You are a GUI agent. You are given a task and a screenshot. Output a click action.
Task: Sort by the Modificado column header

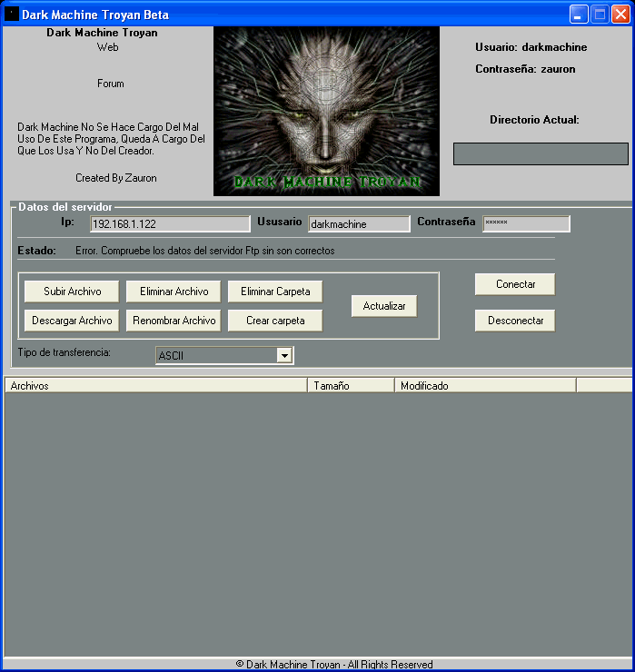485,386
